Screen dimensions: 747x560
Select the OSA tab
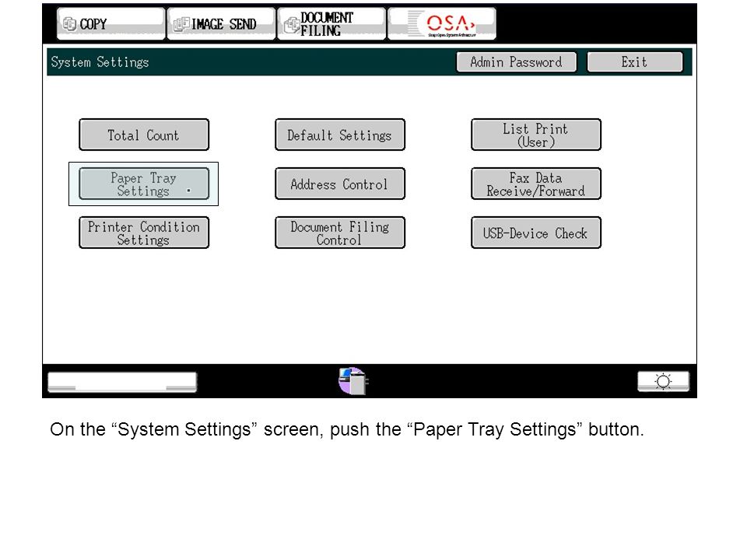click(442, 23)
